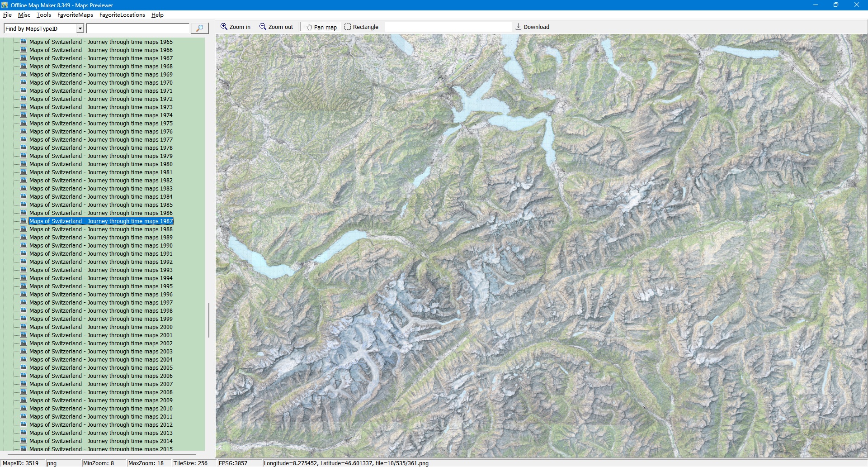Click the map icon beside maps 1975
The image size is (868, 467).
tap(24, 123)
